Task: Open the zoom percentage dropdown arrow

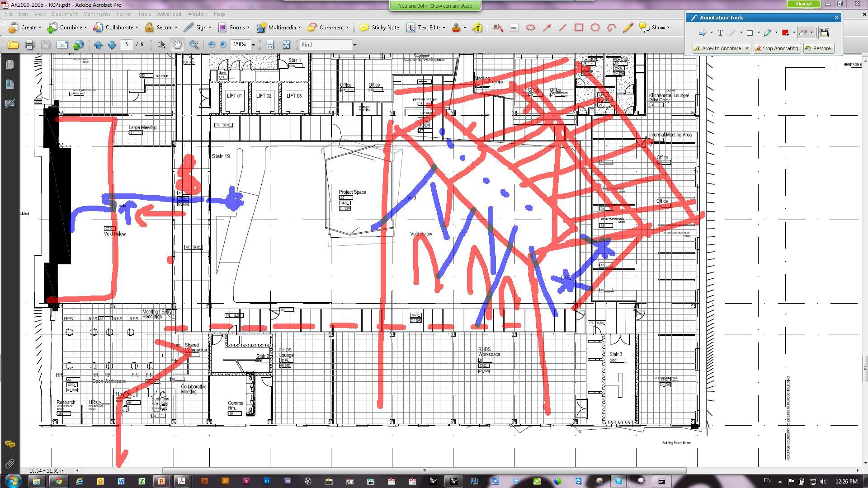Action: point(253,45)
